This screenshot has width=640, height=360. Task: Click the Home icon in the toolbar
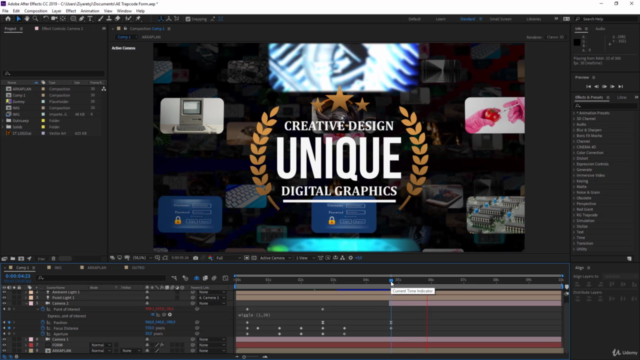8,19
